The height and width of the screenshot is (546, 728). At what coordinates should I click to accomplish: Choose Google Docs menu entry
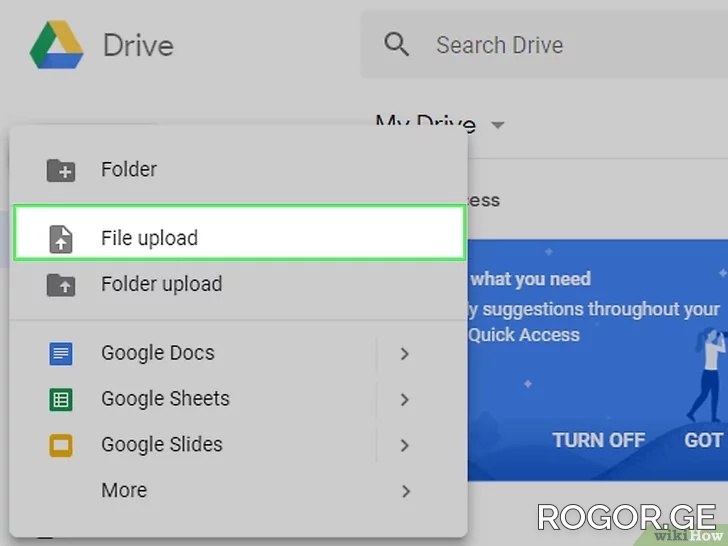tap(239, 353)
